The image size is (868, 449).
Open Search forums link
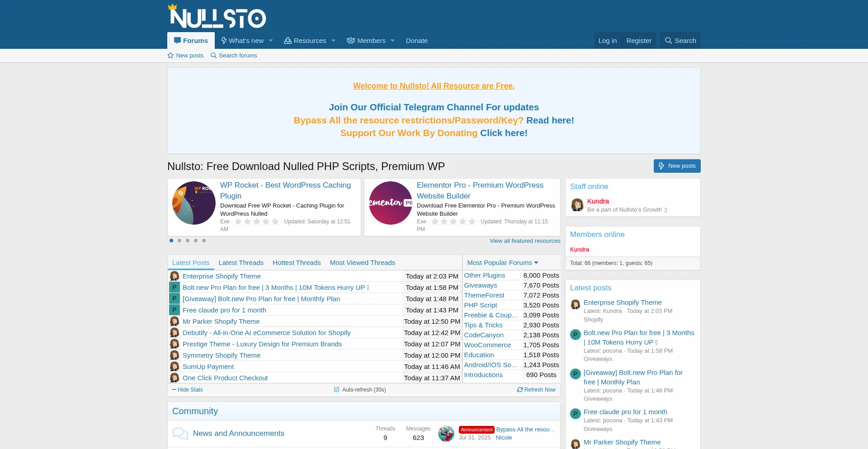point(234,56)
